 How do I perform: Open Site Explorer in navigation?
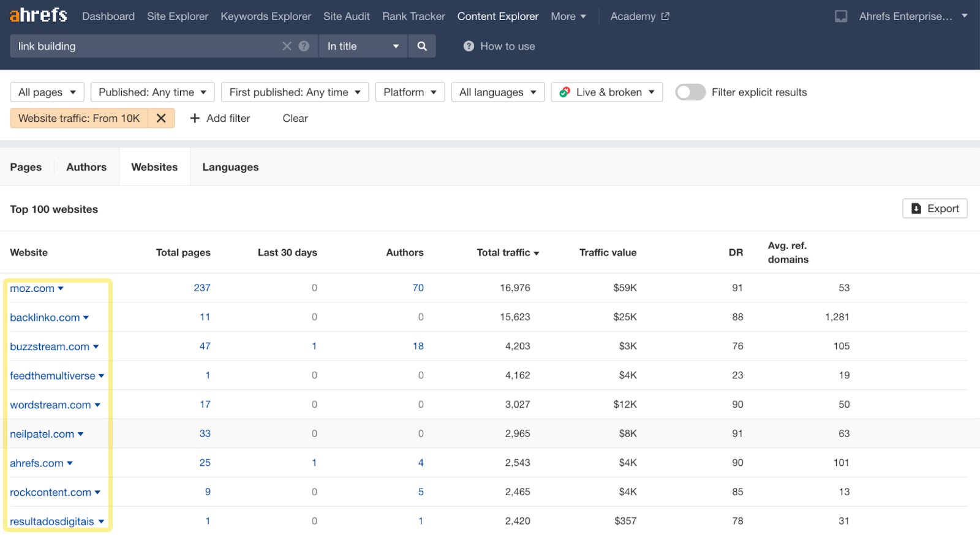tap(178, 17)
